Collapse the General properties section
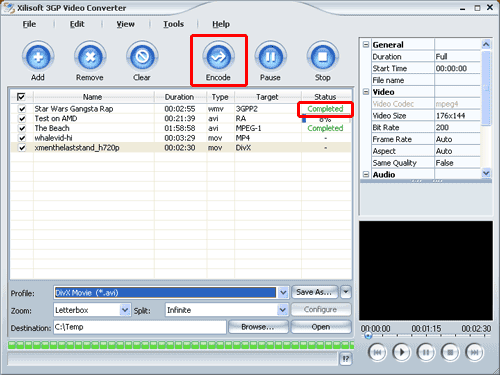Viewport: 500px width, 375px height. pos(366,44)
